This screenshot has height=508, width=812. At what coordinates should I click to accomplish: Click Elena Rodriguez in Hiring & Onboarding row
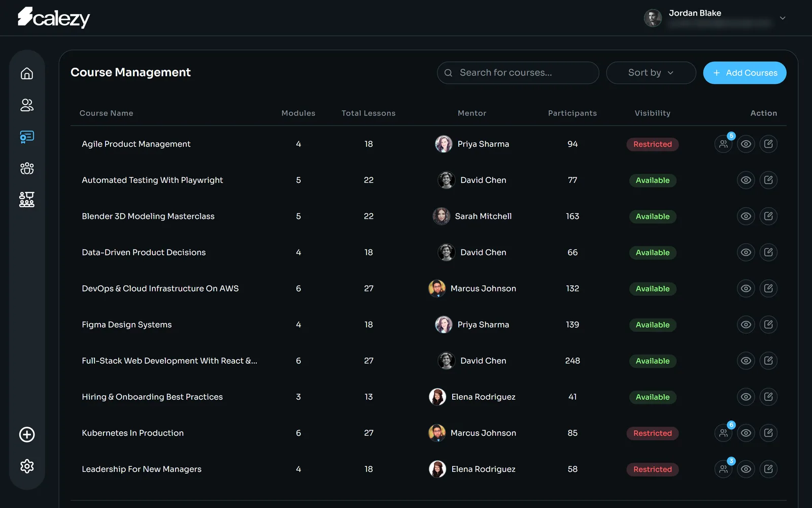pyautogui.click(x=483, y=397)
